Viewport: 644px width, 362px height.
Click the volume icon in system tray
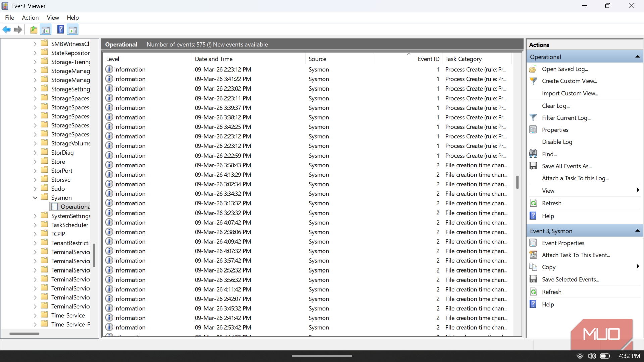point(592,356)
